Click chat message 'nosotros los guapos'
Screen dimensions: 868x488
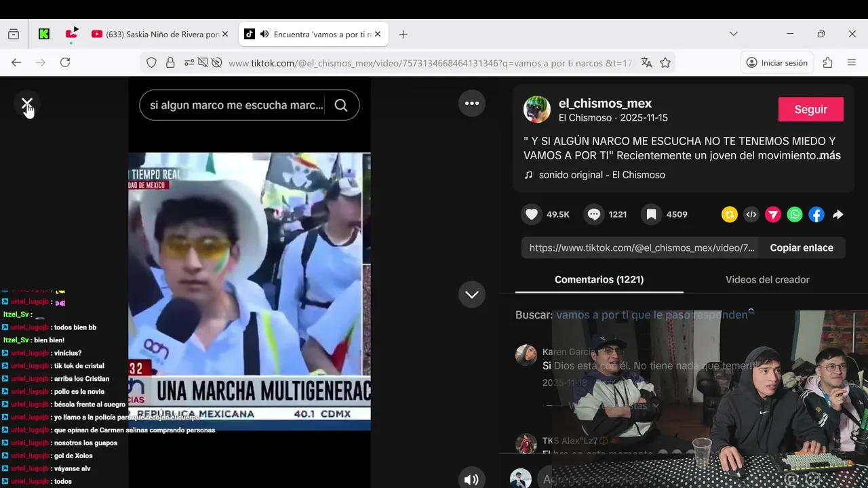click(x=85, y=443)
